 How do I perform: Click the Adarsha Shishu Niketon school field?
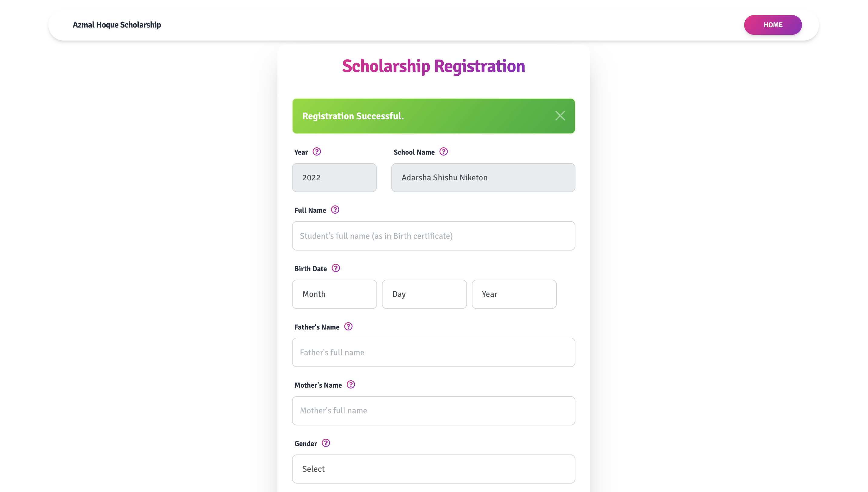[x=483, y=178]
